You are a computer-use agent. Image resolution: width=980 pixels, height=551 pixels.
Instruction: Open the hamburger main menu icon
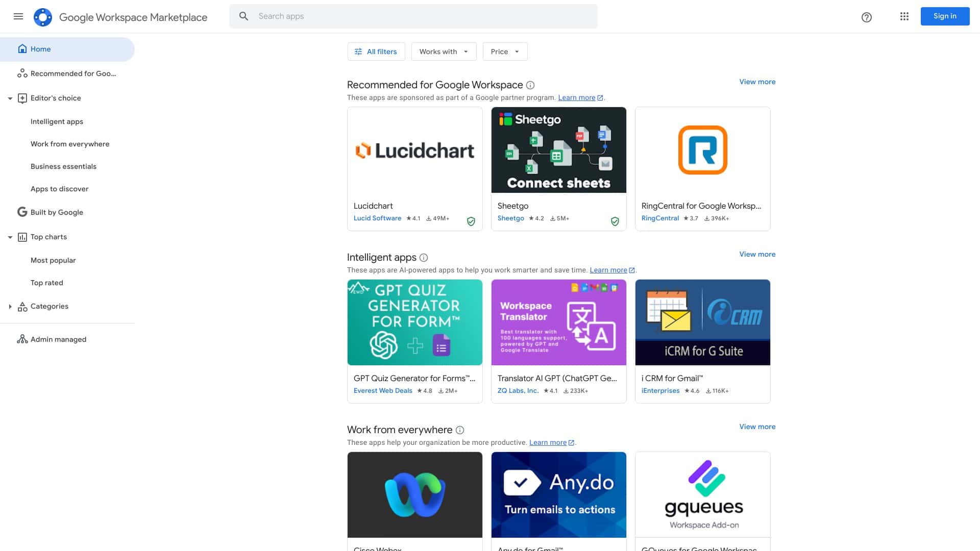(18, 16)
